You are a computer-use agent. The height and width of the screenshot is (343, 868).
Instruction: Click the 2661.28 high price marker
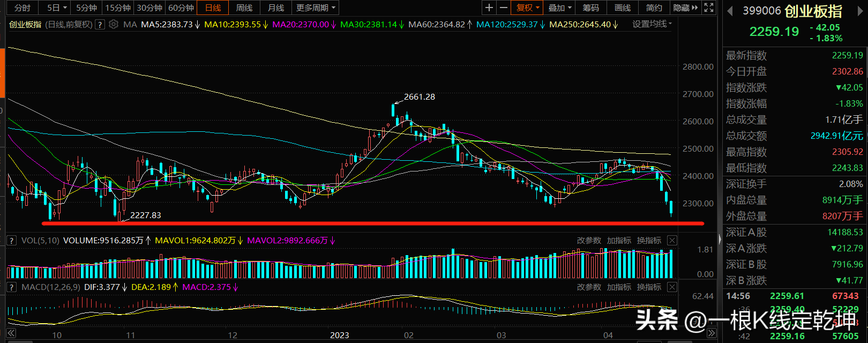419,97
